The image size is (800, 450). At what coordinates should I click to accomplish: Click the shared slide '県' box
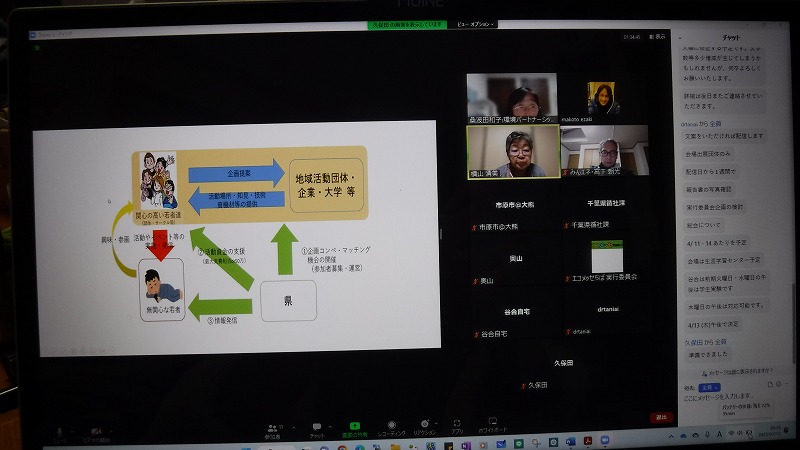coord(288,301)
